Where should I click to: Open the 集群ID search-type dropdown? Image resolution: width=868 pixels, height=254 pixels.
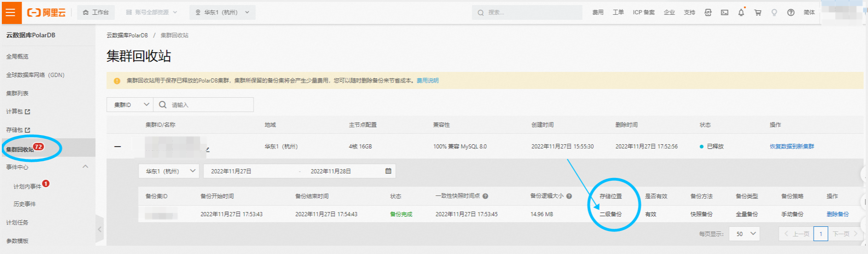[130, 105]
